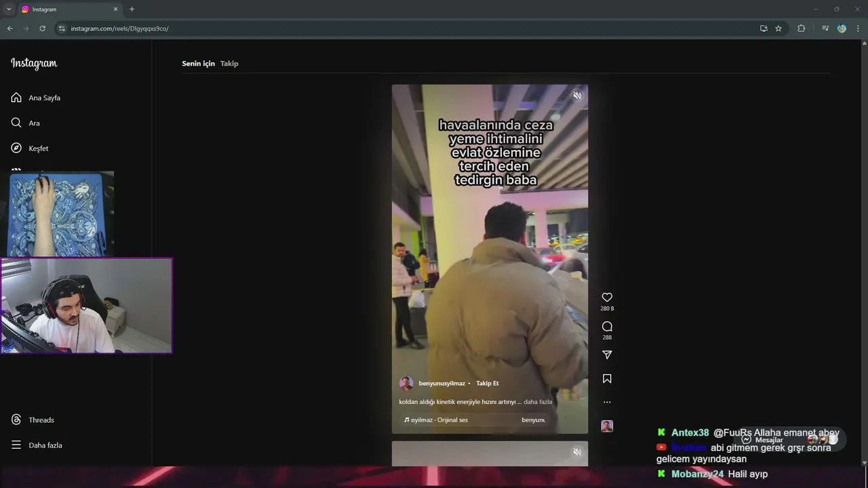Viewport: 868px width, 488px height.
Task: Open a new browser tab
Action: pos(132,9)
